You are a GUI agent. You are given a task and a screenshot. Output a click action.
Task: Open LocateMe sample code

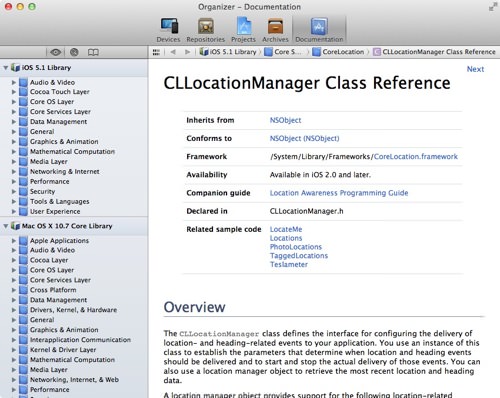point(286,229)
